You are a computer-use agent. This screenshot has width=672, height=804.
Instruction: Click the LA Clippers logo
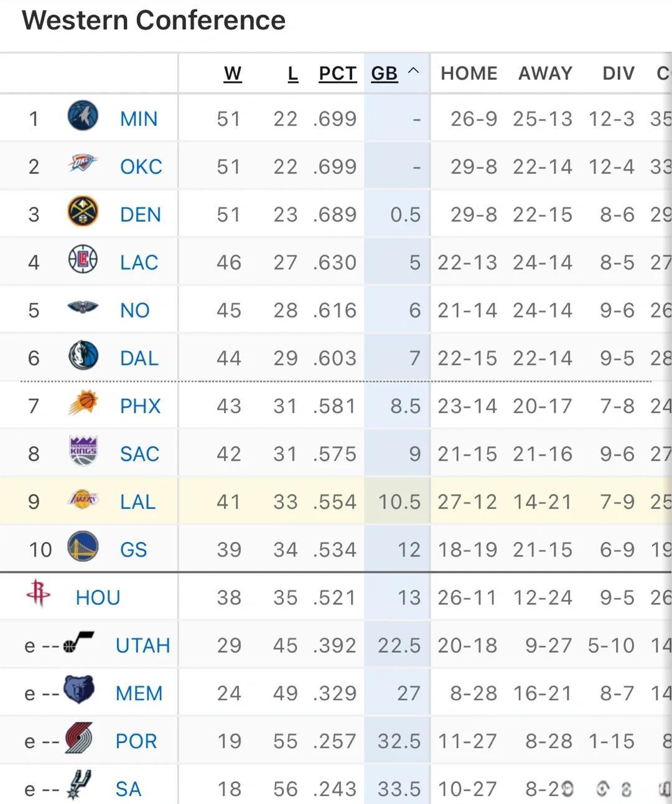pyautogui.click(x=83, y=259)
